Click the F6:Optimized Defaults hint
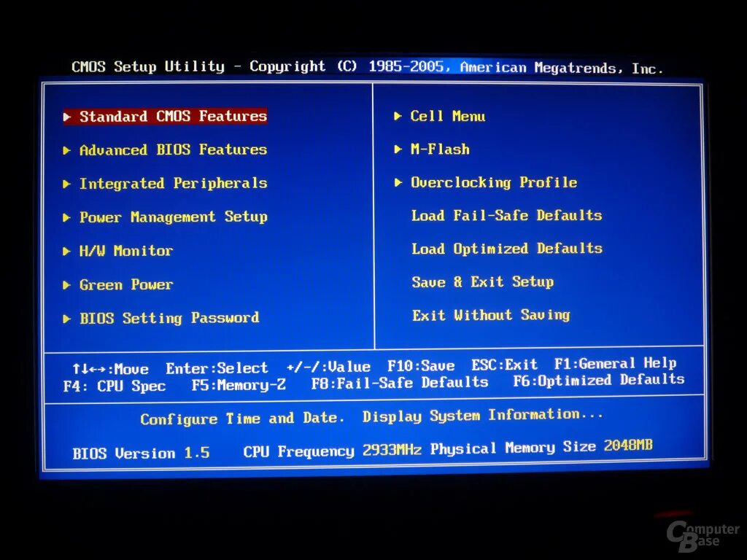The width and height of the screenshot is (747, 560). pos(599,380)
